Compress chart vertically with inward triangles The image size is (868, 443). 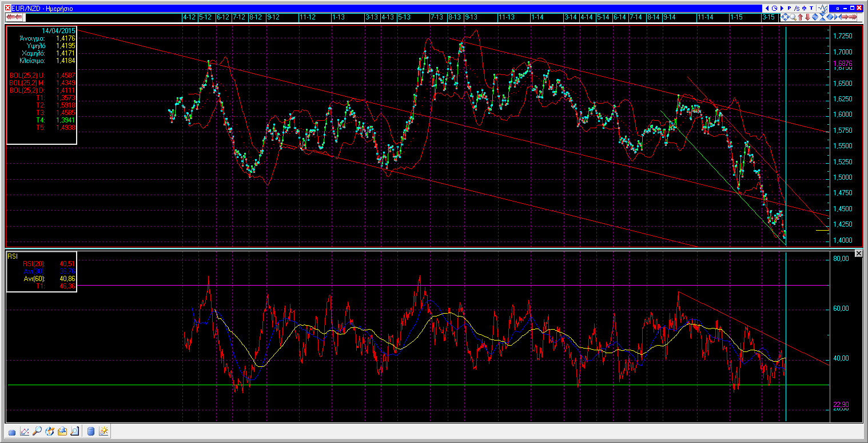click(822, 17)
